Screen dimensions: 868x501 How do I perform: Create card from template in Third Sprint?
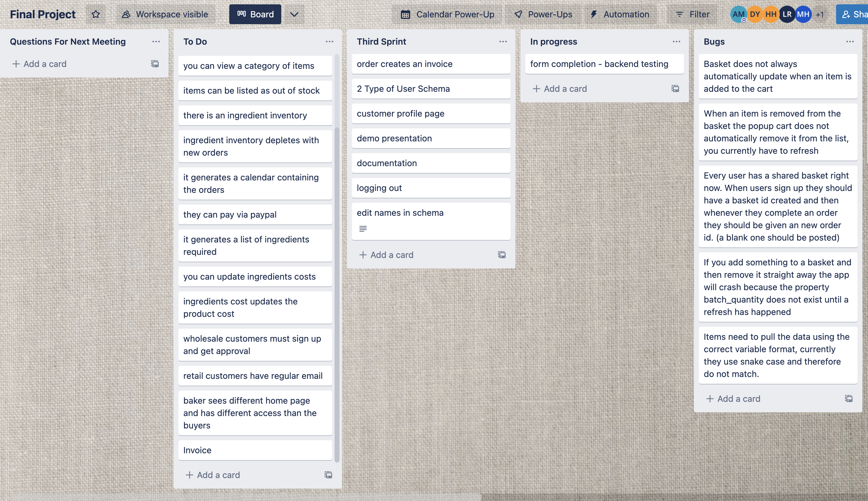(x=502, y=255)
